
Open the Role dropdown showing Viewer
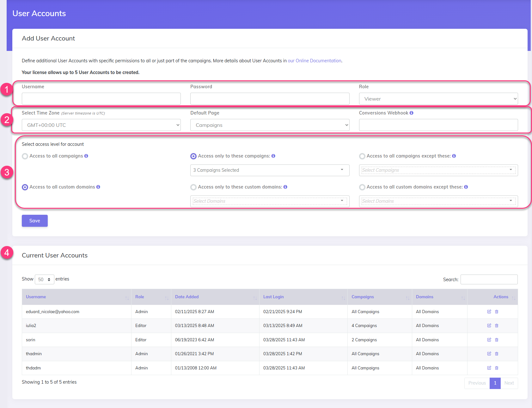(x=438, y=99)
